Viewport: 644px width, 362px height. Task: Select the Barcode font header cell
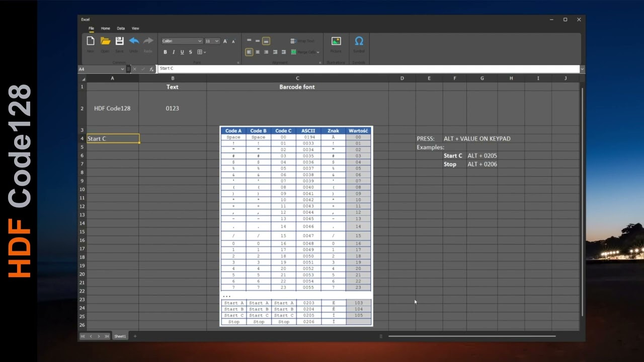(297, 87)
